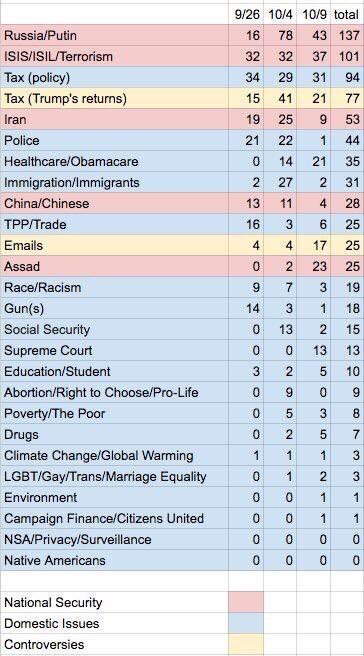Screen dimensions: 364x656
Task: Select the Tax (Trump's returns) cell
Action: (114, 98)
